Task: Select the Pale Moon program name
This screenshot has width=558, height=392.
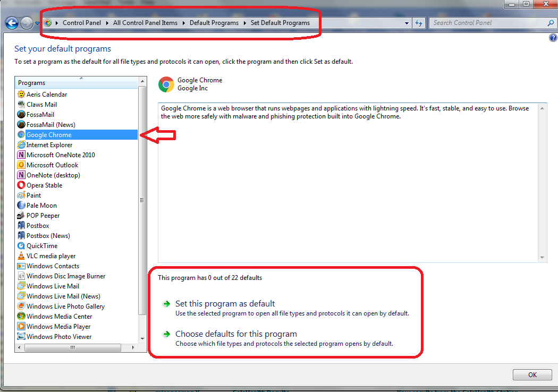Action: point(41,205)
